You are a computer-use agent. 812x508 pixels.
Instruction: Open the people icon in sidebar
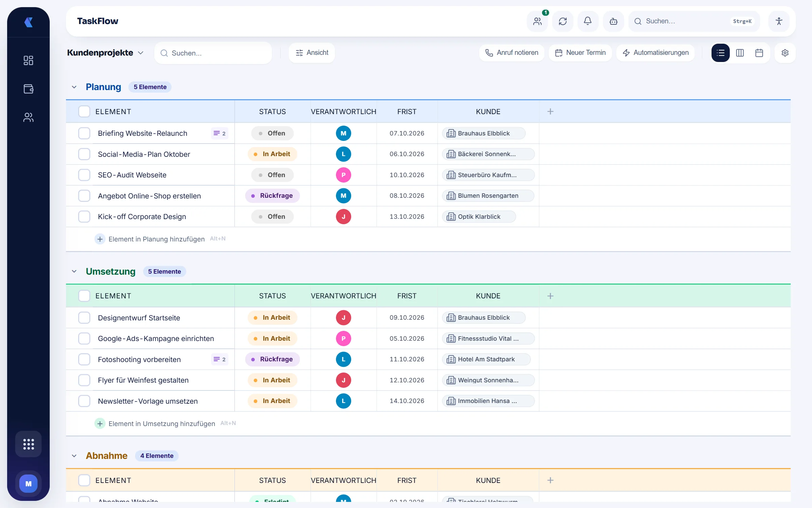tap(28, 117)
